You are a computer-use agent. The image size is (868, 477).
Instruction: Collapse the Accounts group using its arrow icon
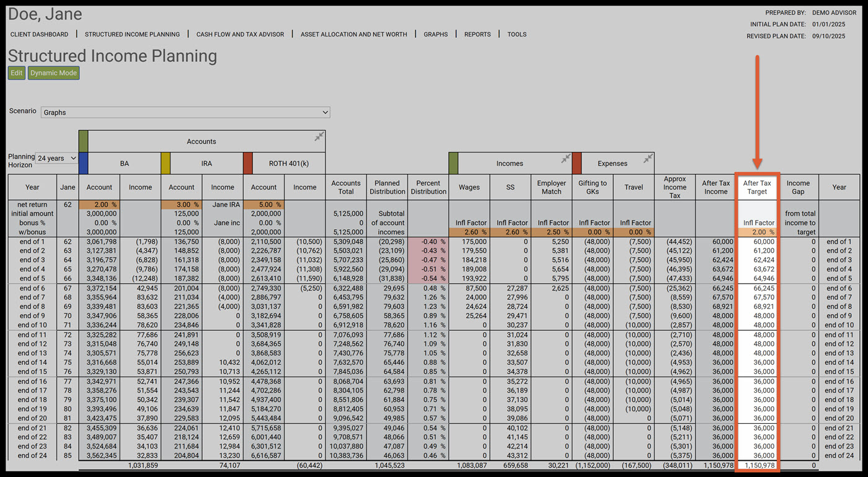pos(319,136)
